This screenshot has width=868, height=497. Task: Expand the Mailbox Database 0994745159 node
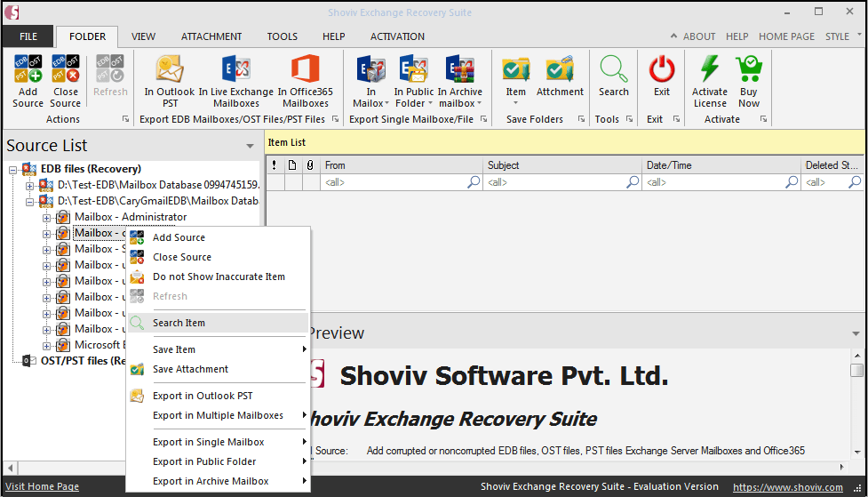click(30, 186)
